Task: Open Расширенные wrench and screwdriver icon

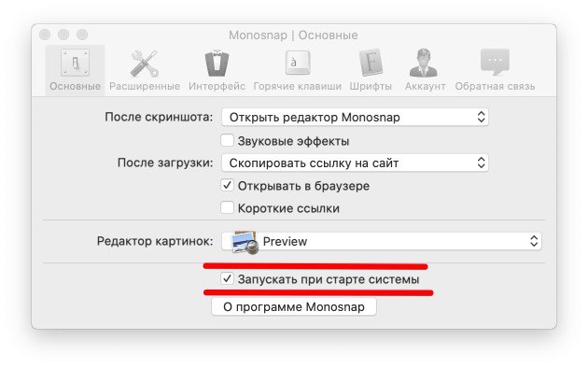Action: [145, 64]
